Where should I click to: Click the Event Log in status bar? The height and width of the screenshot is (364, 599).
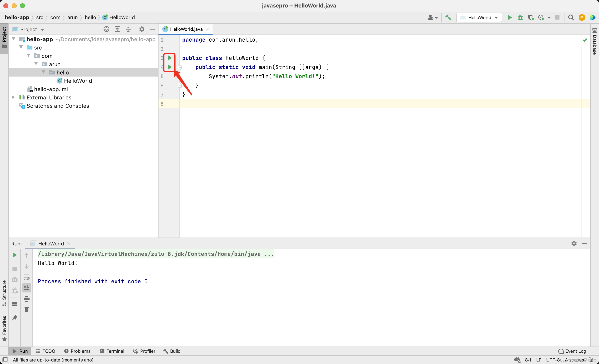click(x=572, y=351)
